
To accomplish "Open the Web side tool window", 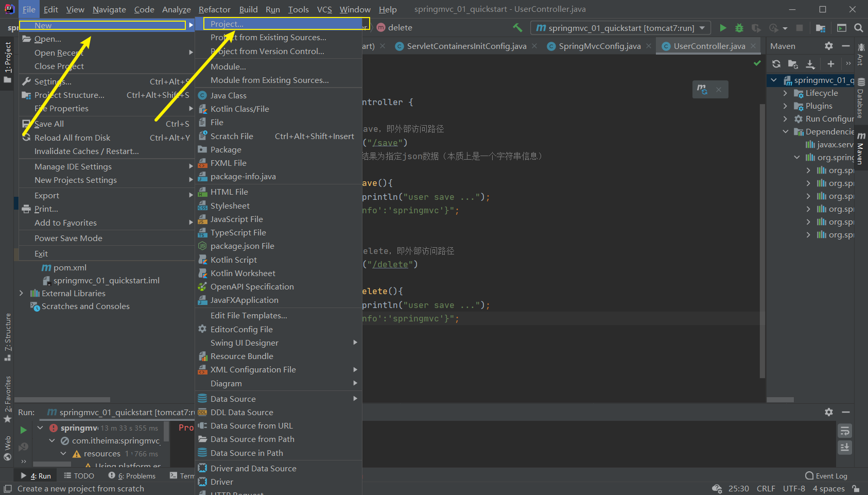I will coord(8,448).
